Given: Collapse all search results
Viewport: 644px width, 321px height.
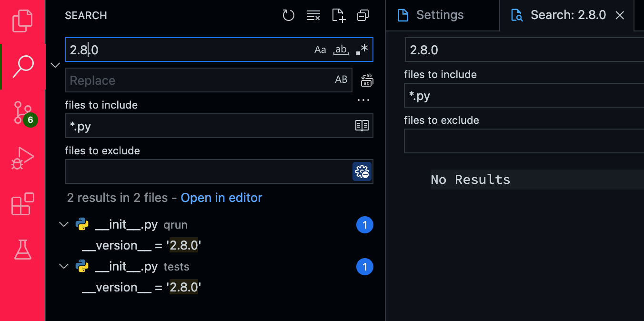Looking at the screenshot, I should click(x=362, y=15).
